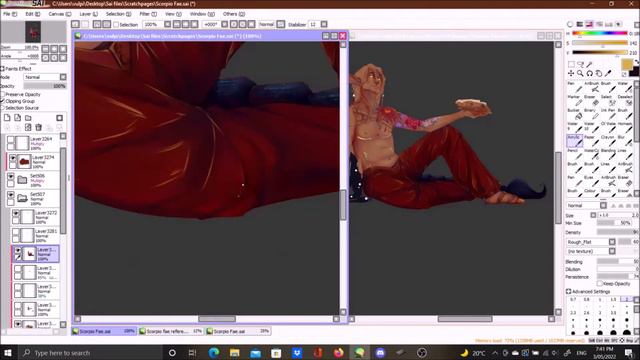Create a new normal layer
The width and height of the screenshot is (640, 360).
coord(7,118)
